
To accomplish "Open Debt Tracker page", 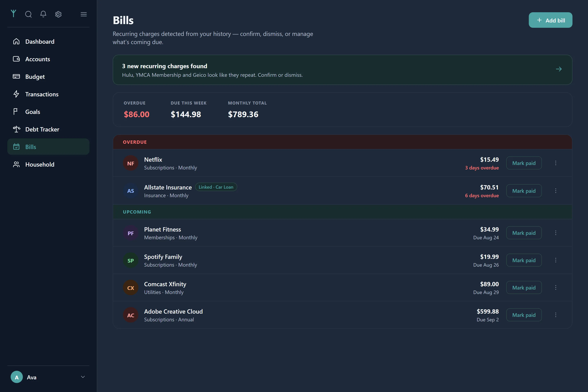I will pyautogui.click(x=48, y=129).
